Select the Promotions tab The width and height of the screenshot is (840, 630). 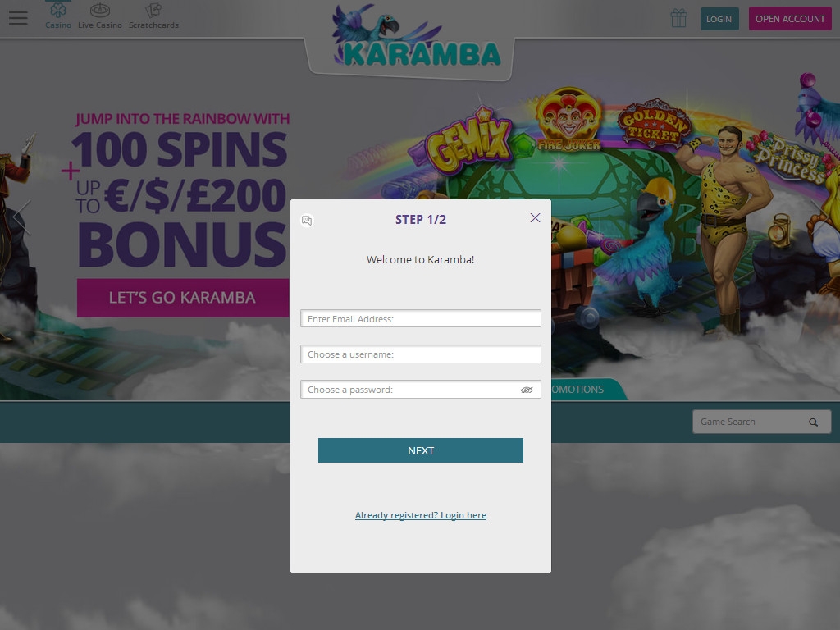click(584, 390)
